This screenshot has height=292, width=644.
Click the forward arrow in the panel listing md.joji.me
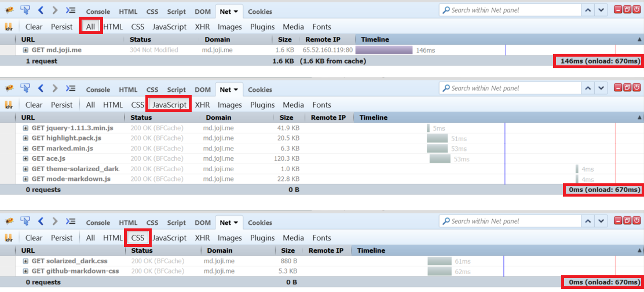[55, 10]
